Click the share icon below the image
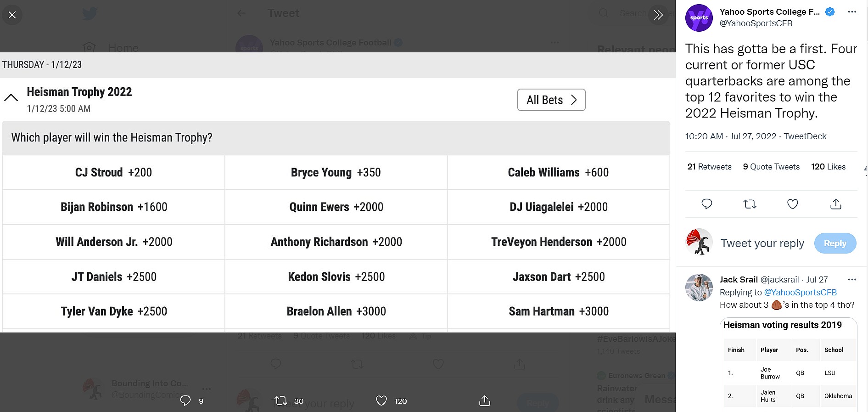The image size is (868, 412). tap(484, 401)
